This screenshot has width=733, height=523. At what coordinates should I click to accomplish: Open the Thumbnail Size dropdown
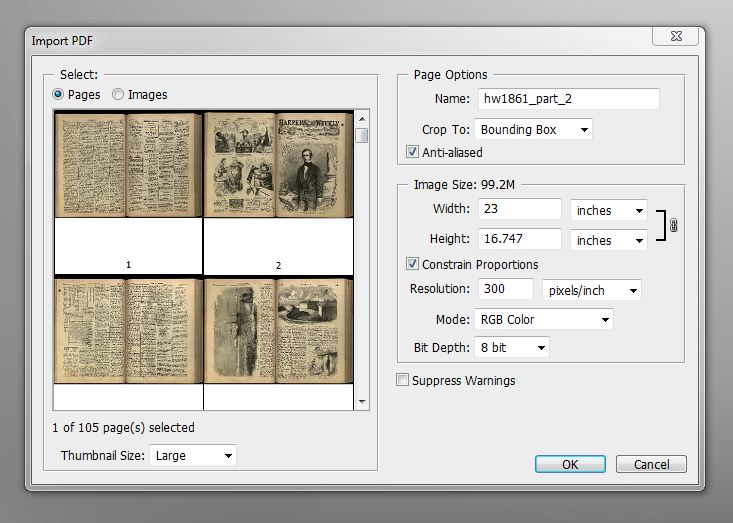(x=193, y=455)
